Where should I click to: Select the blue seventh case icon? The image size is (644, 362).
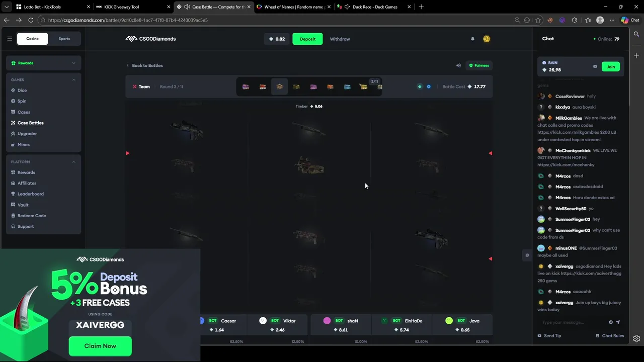click(347, 86)
